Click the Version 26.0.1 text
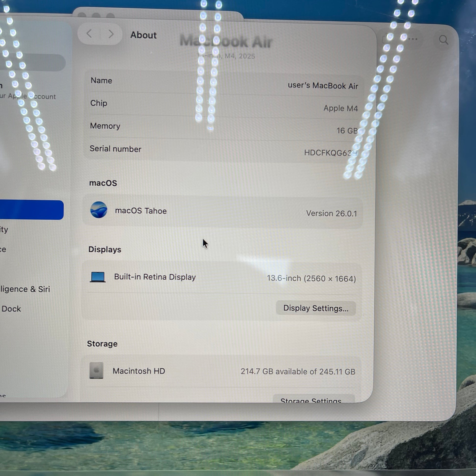The width and height of the screenshot is (476, 476). [331, 213]
